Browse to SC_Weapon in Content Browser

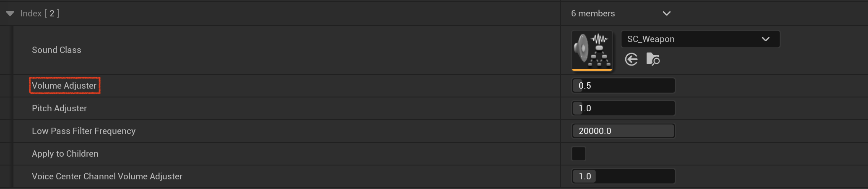pos(653,60)
